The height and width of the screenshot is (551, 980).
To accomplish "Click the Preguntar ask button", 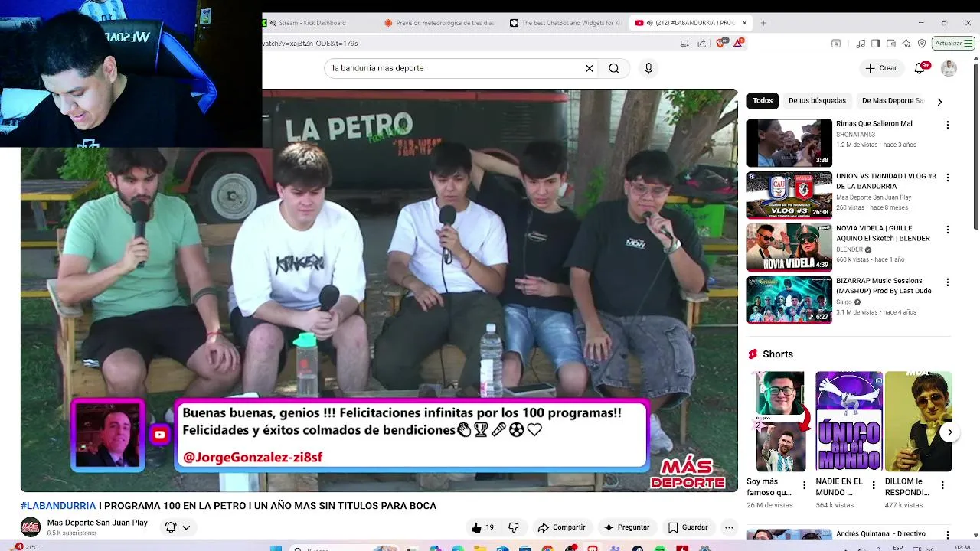I will [626, 527].
